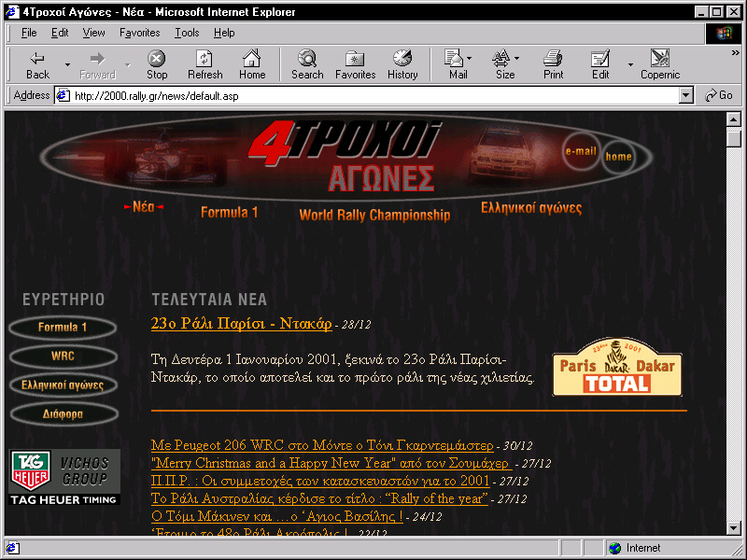This screenshot has width=747, height=560.
Task: Click the Internet zone globe in status bar
Action: point(615,548)
